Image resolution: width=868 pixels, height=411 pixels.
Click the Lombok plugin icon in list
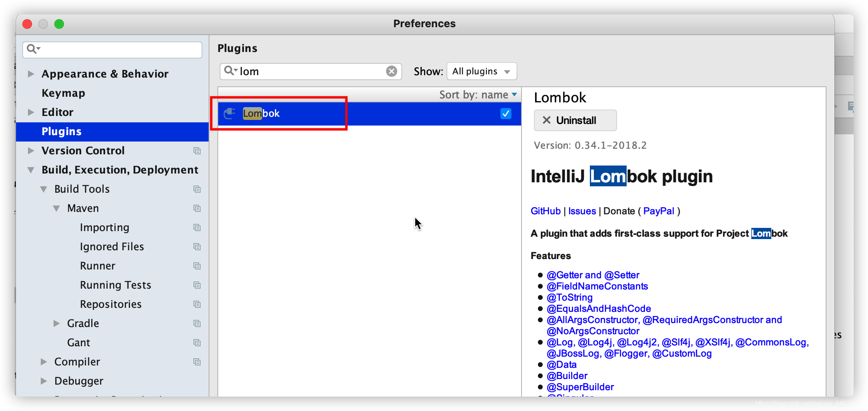(229, 114)
